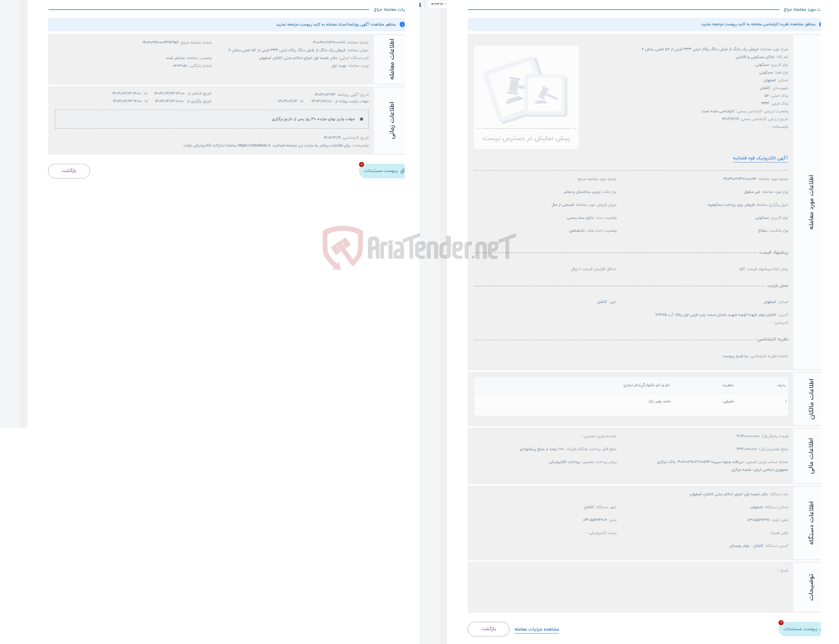The image size is (839, 644).
Task: Click the red close icon on پیوست مستندات button
Action: click(361, 165)
